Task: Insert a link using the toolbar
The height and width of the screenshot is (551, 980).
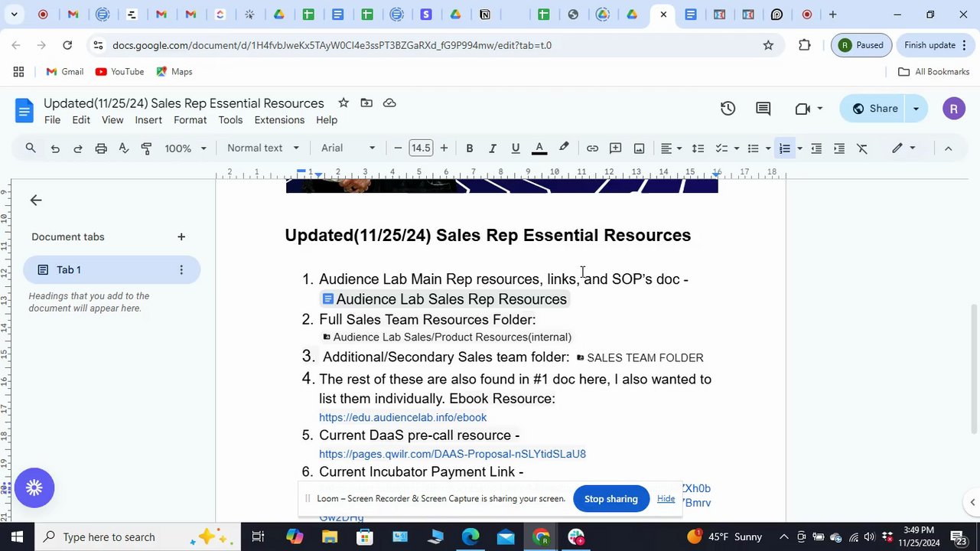Action: [x=592, y=148]
